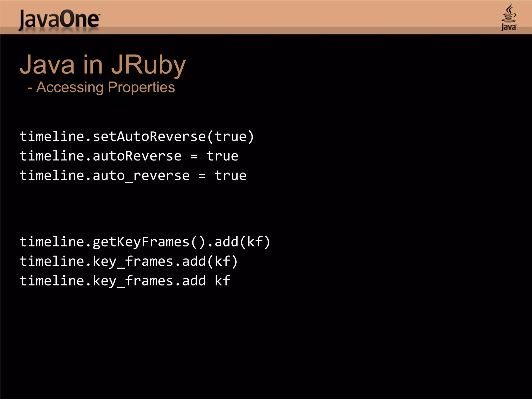Click the trailing 'kf' argument without parentheses
Image resolution: width=532 pixels, height=399 pixels.
(222, 281)
